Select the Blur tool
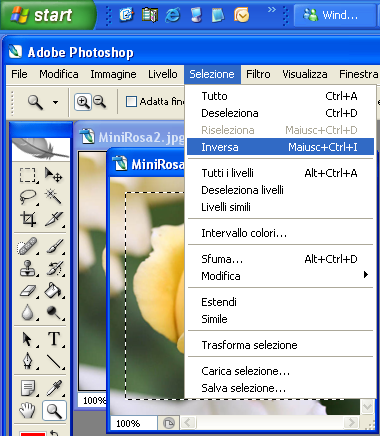380x436 pixels. tap(27, 312)
